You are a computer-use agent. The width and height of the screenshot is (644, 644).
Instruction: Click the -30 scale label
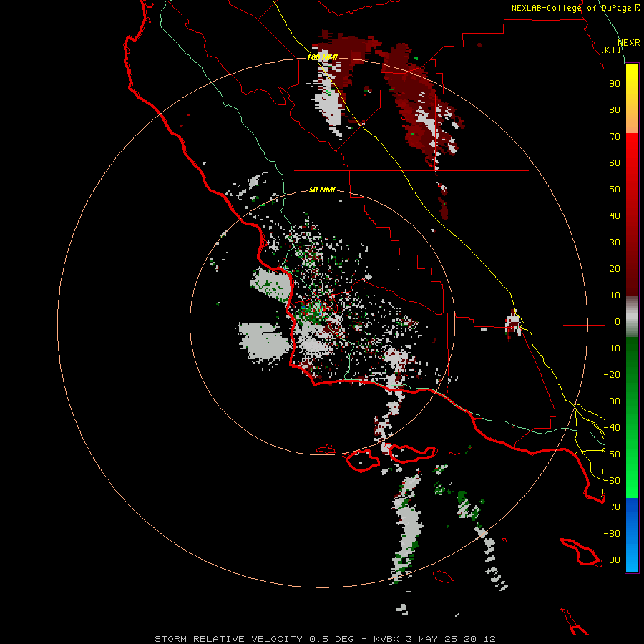click(612, 401)
